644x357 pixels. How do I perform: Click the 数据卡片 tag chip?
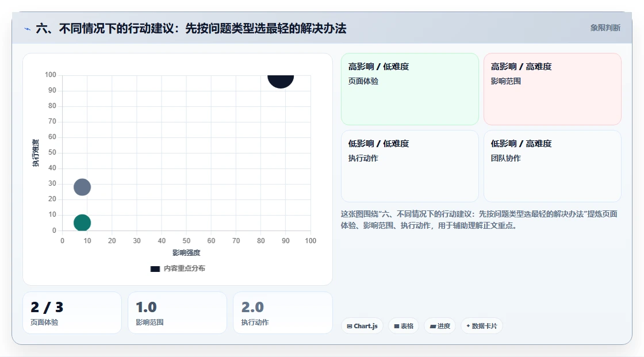click(x=482, y=326)
